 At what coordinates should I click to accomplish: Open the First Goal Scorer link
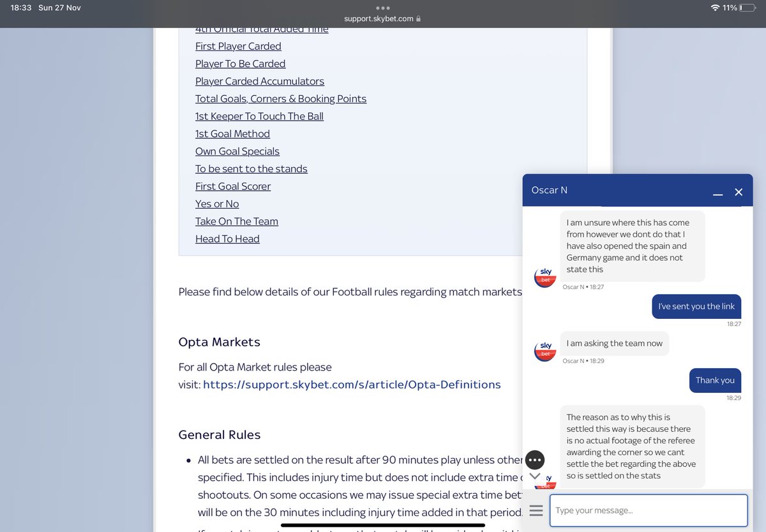233,186
